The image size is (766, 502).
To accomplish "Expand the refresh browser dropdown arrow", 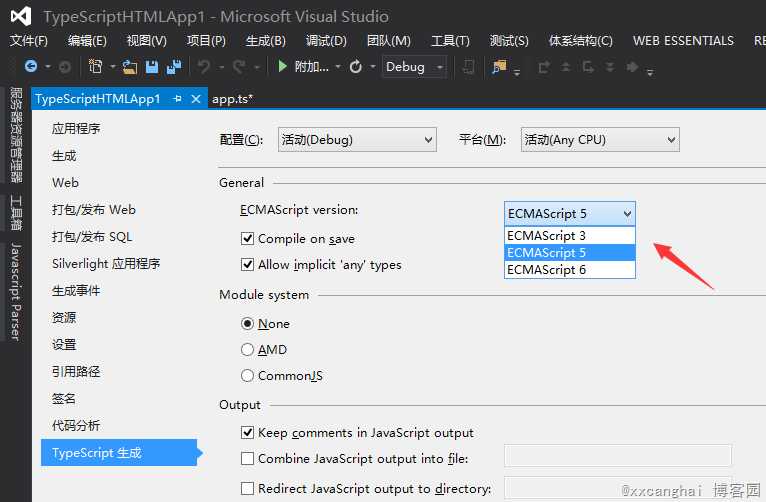I will 373,66.
